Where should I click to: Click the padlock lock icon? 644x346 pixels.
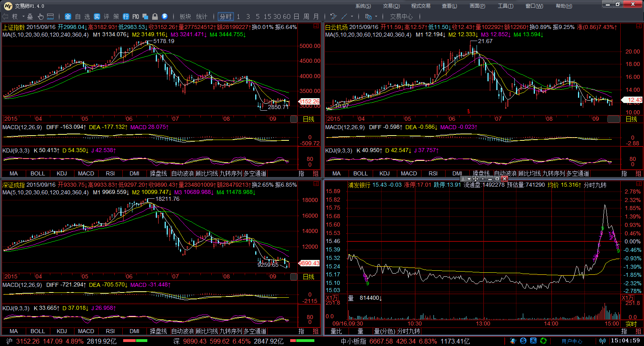pyautogui.click(x=155, y=16)
